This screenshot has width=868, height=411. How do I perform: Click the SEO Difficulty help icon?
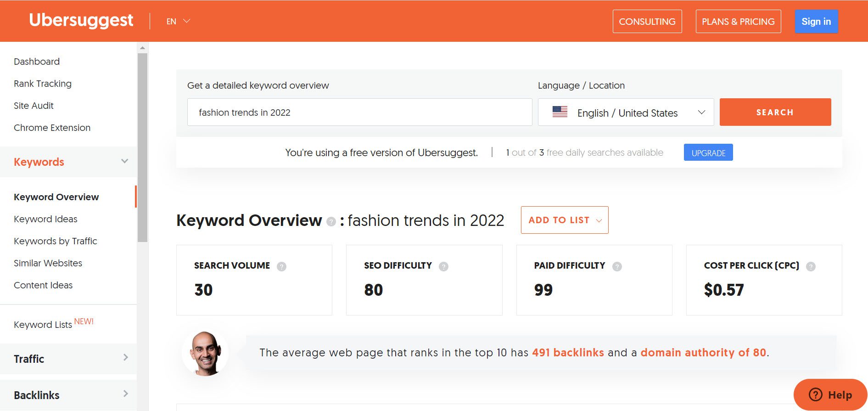coord(443,266)
